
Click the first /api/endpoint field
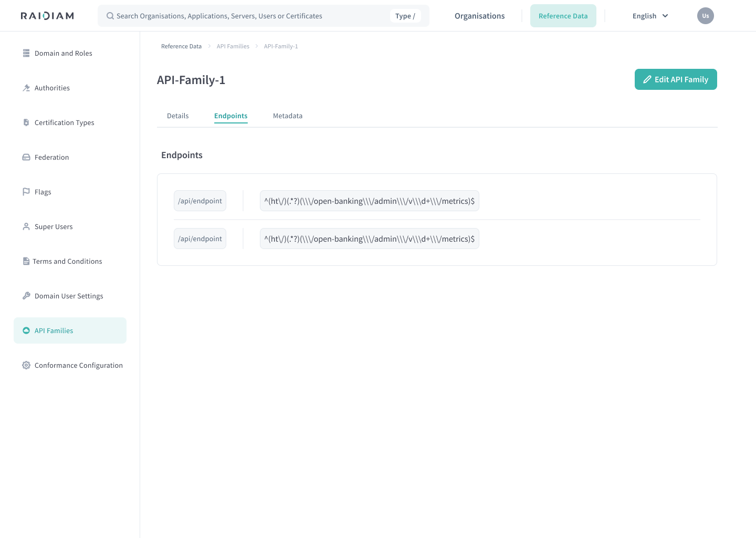[x=199, y=201]
